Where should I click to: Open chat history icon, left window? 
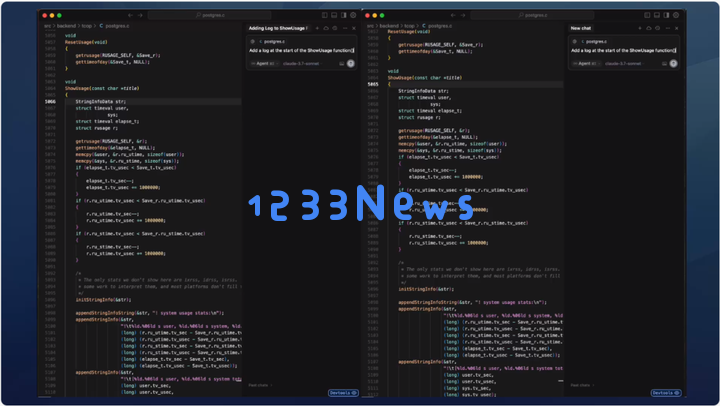click(x=335, y=28)
